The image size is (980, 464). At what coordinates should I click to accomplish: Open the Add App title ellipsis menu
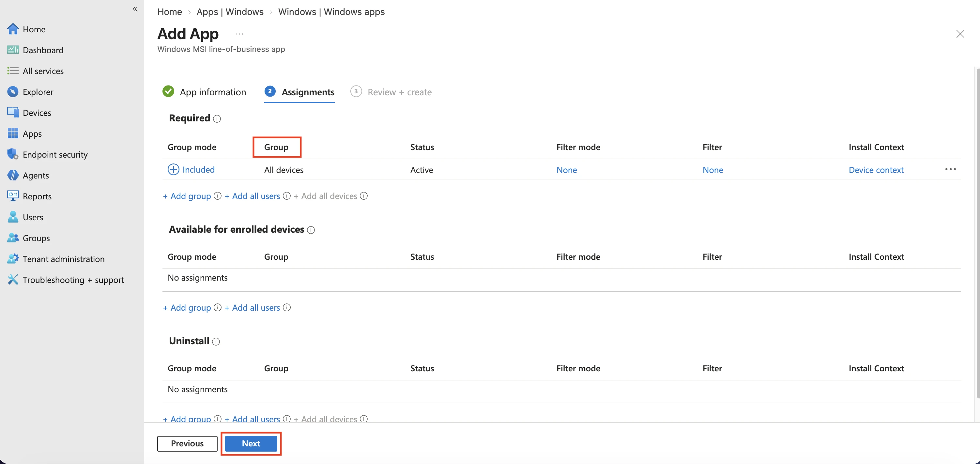[x=240, y=34]
